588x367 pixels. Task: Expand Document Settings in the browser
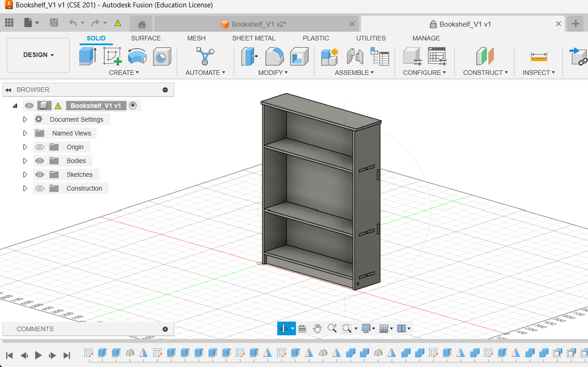tap(25, 119)
